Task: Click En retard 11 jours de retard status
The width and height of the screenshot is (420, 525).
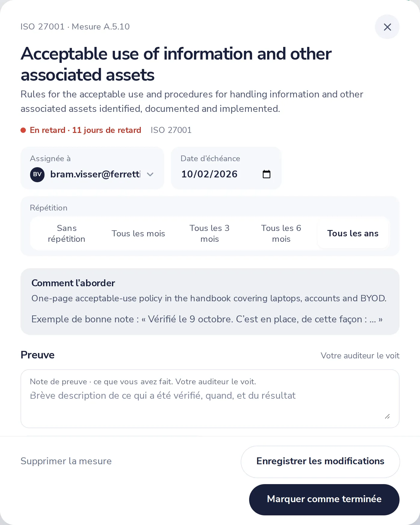Action: point(85,130)
